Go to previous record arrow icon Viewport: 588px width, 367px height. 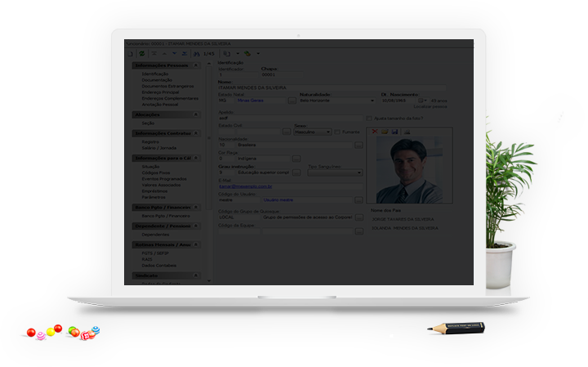pyautogui.click(x=164, y=54)
